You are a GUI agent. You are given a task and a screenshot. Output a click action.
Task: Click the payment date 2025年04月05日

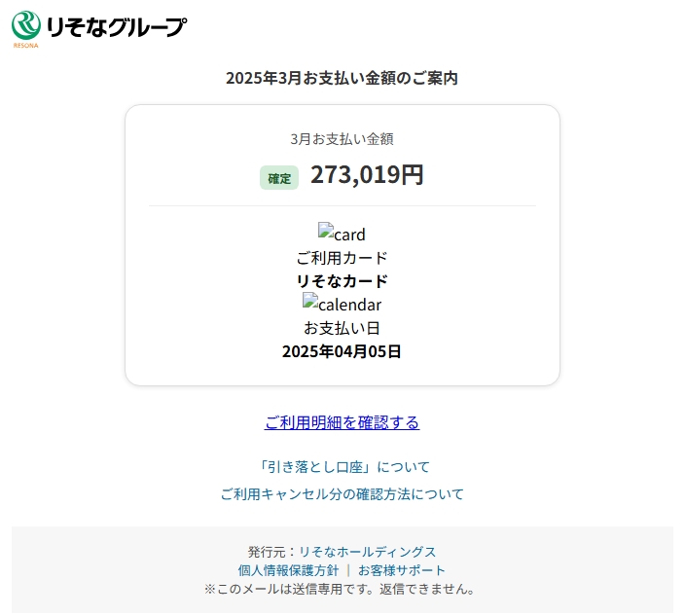[x=342, y=351]
